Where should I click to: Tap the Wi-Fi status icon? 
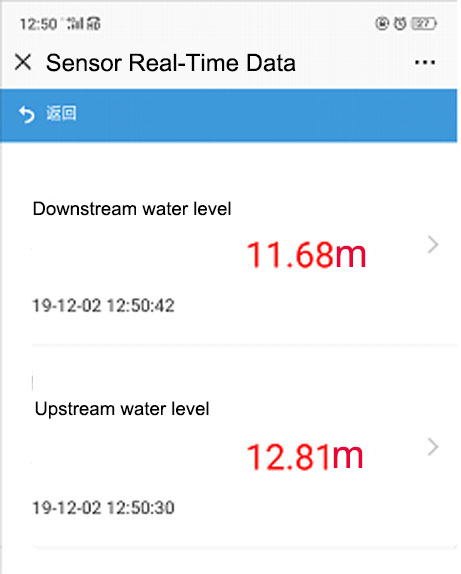[93, 24]
